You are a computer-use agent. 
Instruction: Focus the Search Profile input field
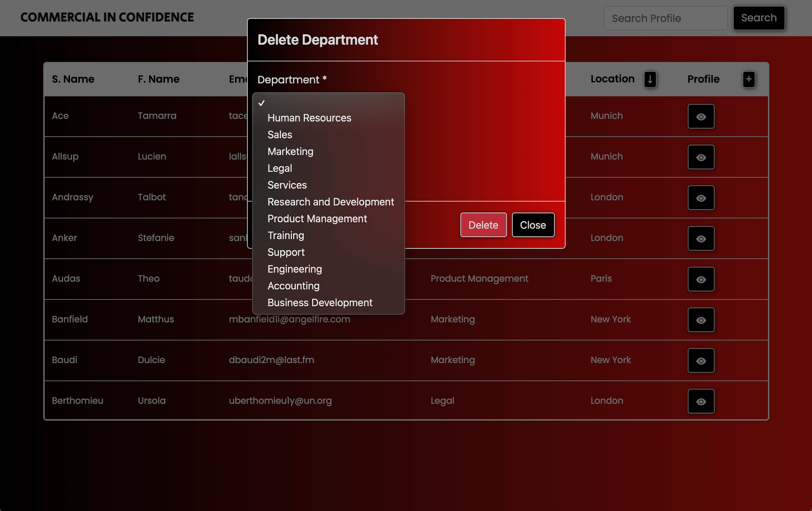pos(665,18)
